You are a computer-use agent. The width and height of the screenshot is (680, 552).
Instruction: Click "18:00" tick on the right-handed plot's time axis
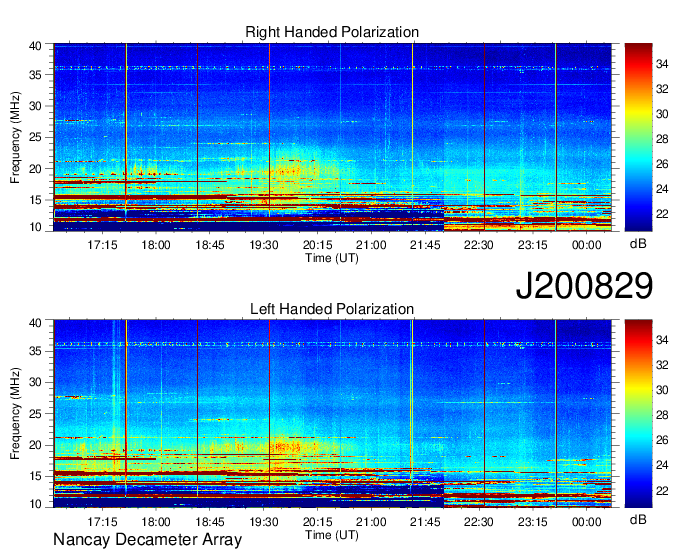pos(156,245)
